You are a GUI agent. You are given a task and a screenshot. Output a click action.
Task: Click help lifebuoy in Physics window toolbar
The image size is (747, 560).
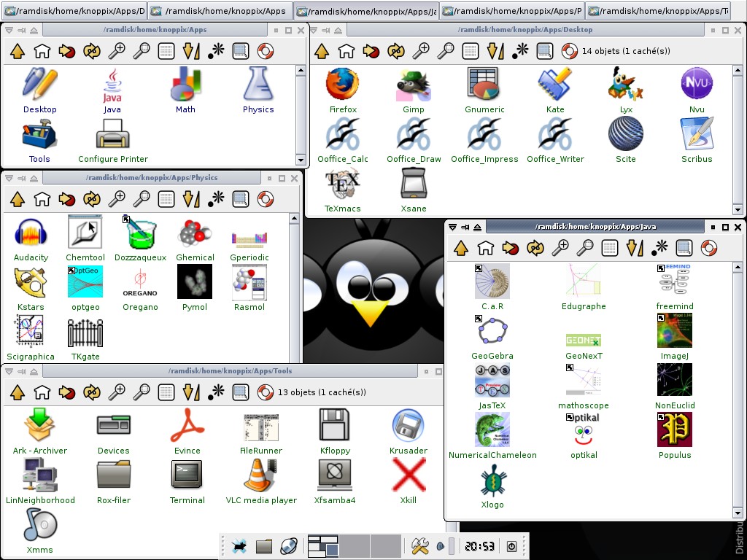point(266,199)
